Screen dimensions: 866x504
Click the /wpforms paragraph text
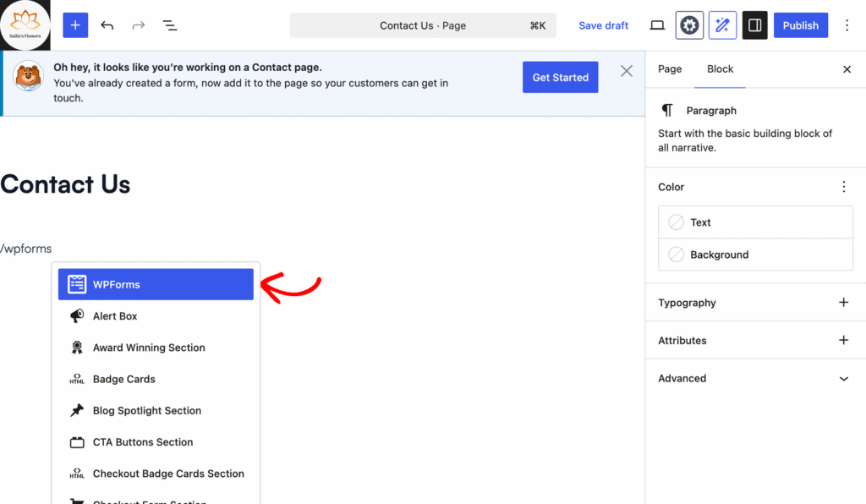26,249
